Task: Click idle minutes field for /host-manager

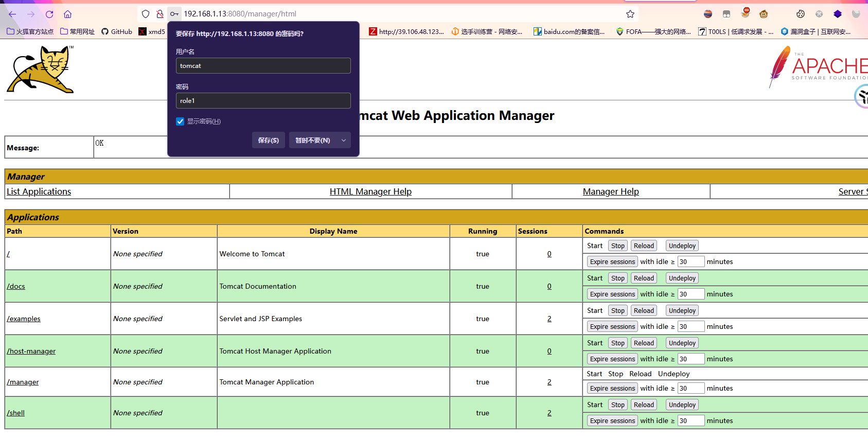Action: click(690, 359)
